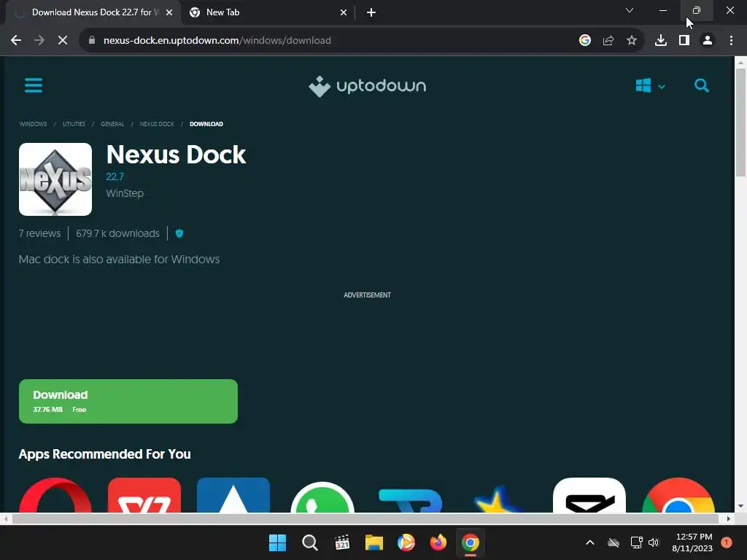Click the yellow star recommended app icon
Image resolution: width=747 pixels, height=560 pixels.
(499, 499)
